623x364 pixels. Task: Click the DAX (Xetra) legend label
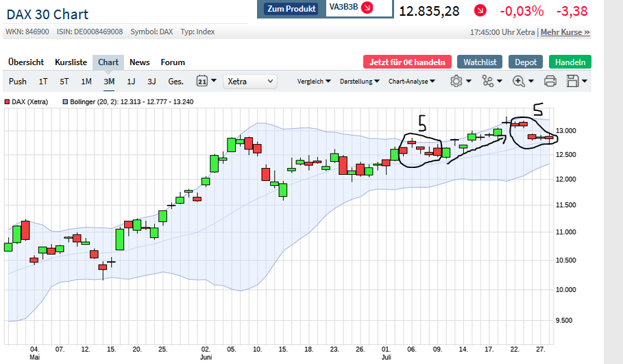tap(29, 101)
